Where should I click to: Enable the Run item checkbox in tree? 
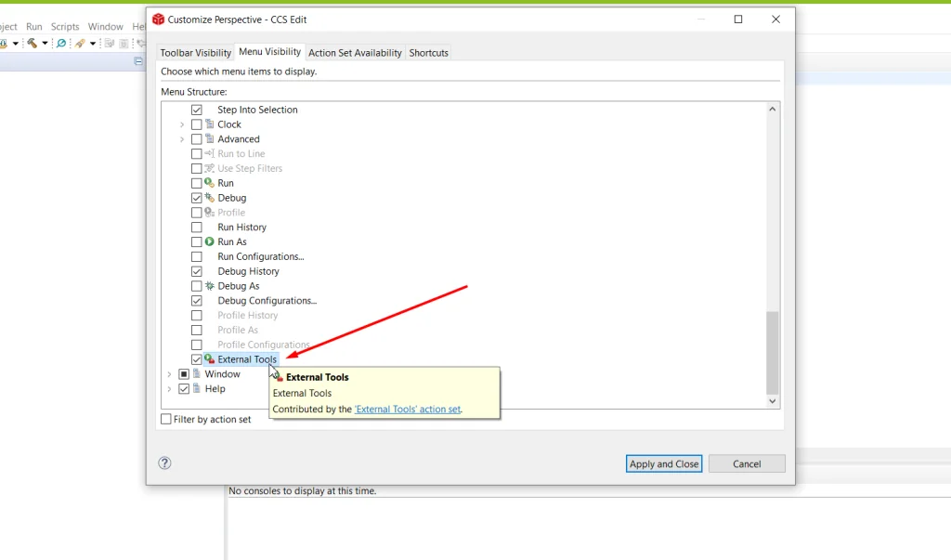[x=197, y=183]
